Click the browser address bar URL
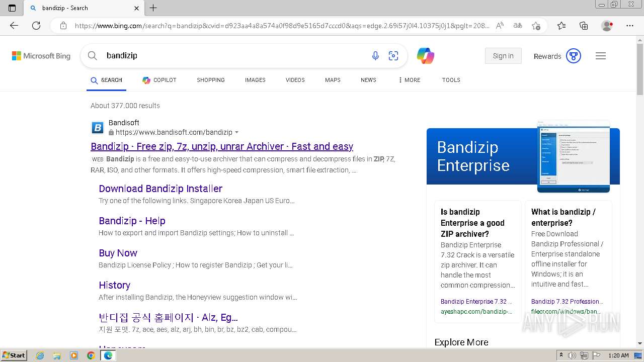The image size is (644, 362). click(282, 26)
